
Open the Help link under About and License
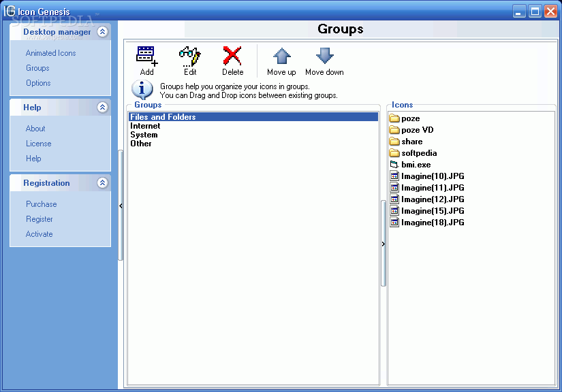coord(33,159)
